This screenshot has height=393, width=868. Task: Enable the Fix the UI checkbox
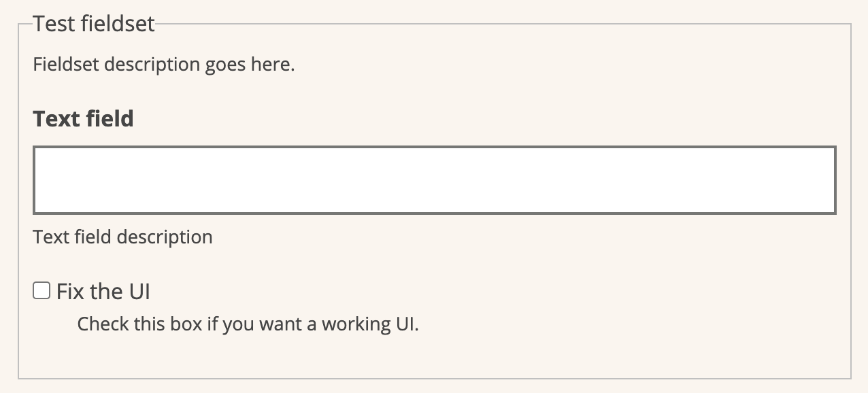coord(41,291)
